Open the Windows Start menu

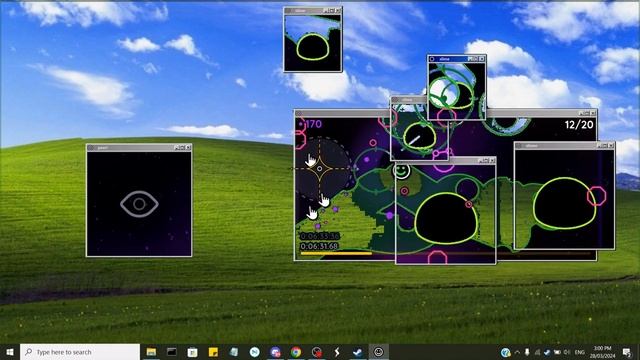(x=10, y=352)
